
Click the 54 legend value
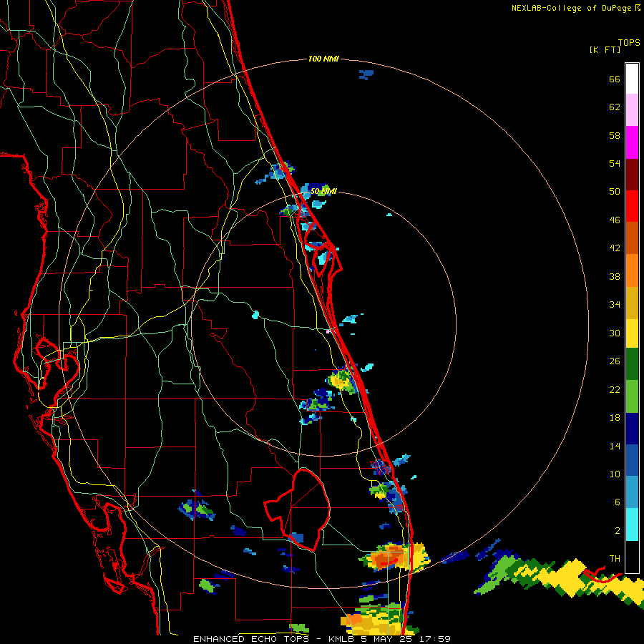615,163
